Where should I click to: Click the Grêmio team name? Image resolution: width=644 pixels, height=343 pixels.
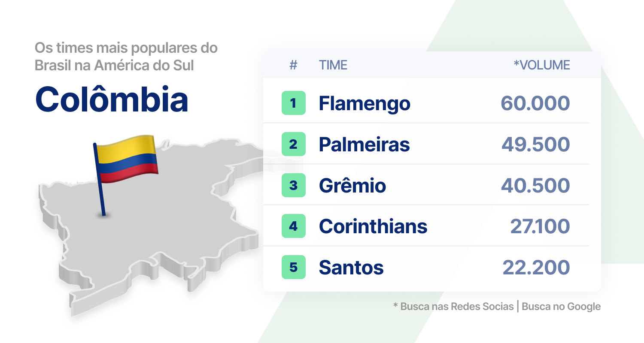coord(352,186)
